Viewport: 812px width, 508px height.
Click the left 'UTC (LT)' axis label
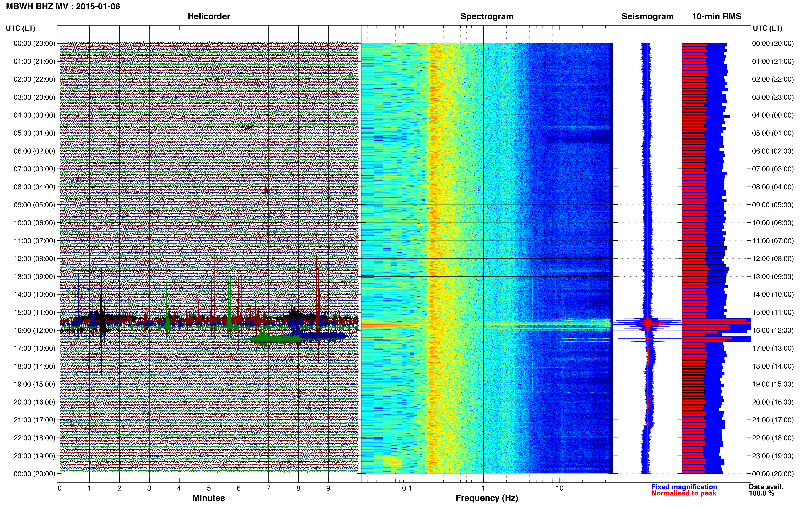(x=21, y=28)
